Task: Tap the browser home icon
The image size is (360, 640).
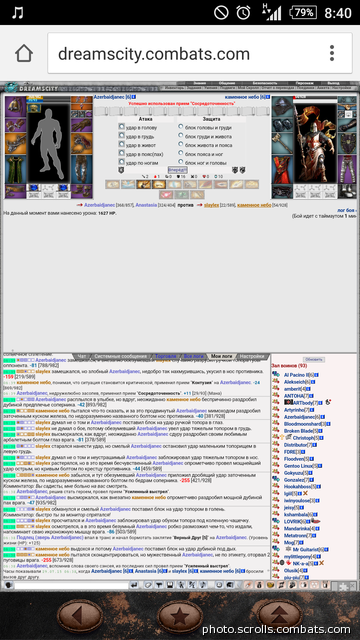Action: point(24,53)
